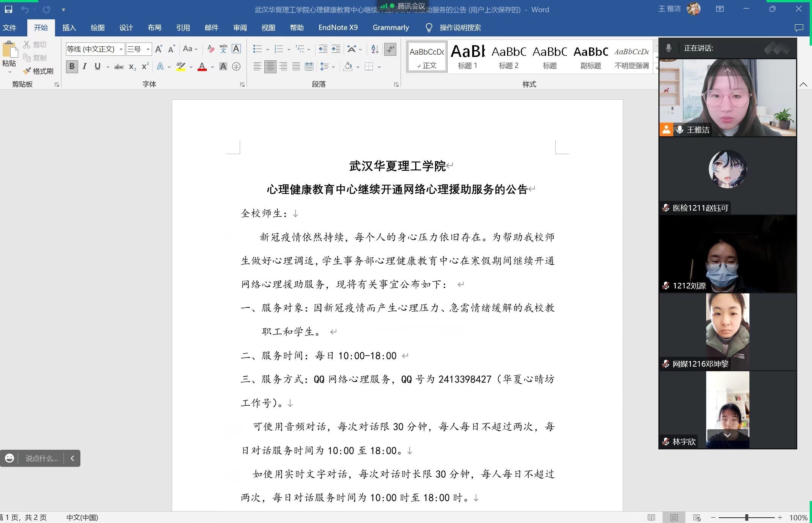The height and width of the screenshot is (523, 812).
Task: Undo the last action
Action: point(25,9)
